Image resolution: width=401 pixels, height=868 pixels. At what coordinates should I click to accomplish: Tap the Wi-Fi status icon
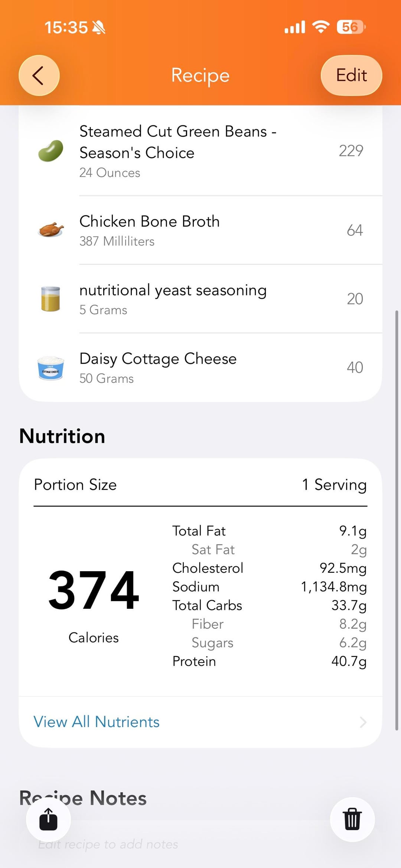click(x=321, y=27)
